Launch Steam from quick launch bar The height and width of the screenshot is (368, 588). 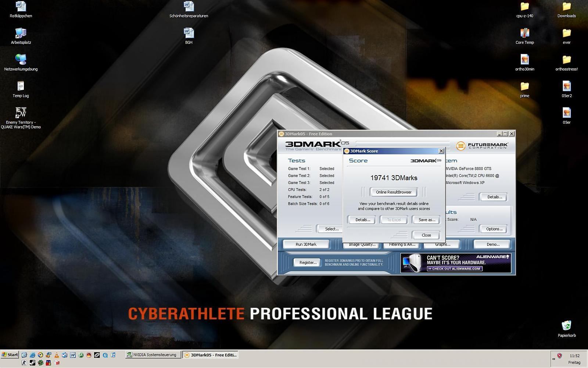click(32, 362)
